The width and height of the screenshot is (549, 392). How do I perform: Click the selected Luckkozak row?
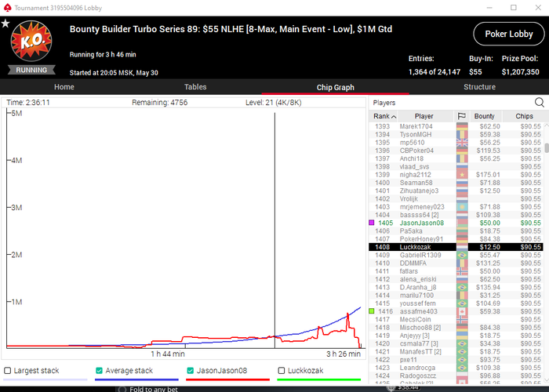pyautogui.click(x=456, y=247)
